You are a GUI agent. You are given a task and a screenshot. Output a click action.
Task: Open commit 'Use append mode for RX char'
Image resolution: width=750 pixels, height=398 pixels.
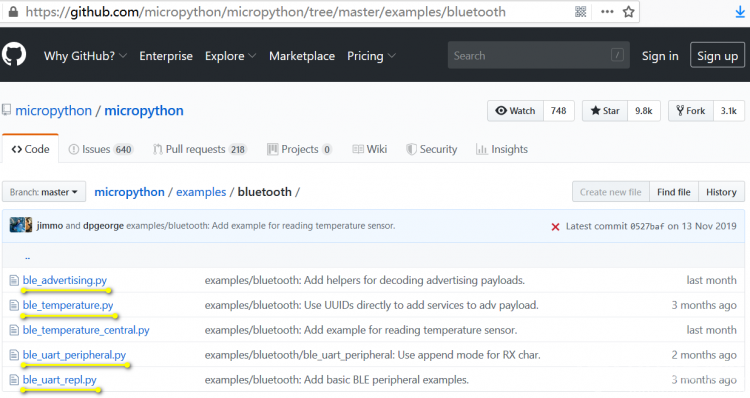[x=373, y=355]
